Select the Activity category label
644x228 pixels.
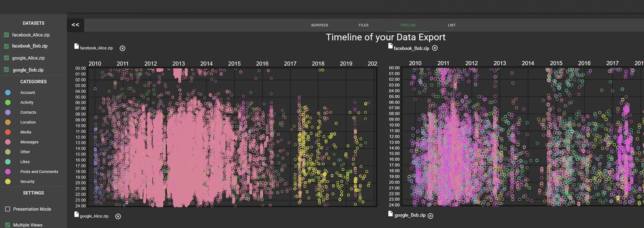(x=27, y=102)
